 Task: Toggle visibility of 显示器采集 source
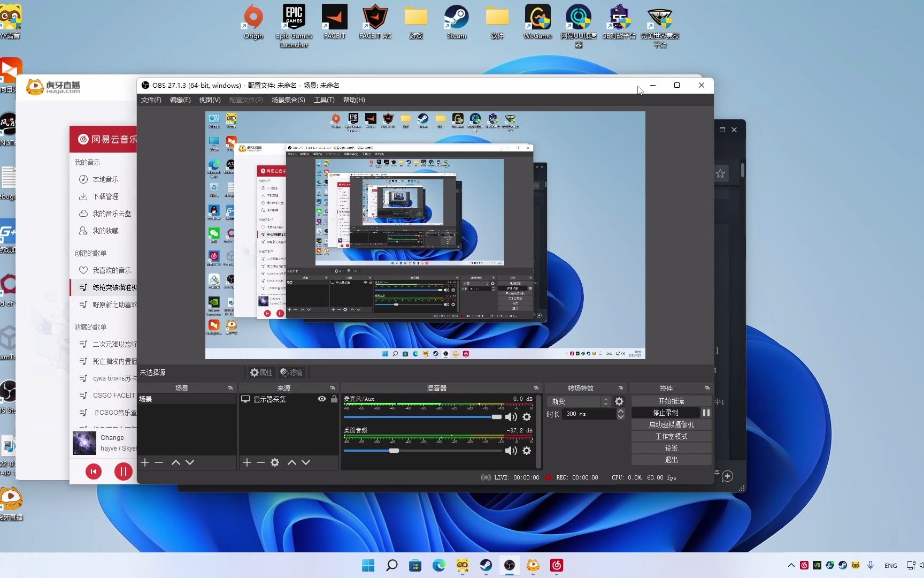321,399
